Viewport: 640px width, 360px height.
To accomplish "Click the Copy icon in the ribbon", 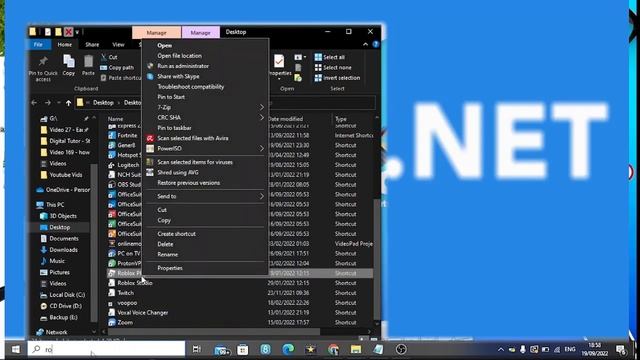I will click(69, 62).
